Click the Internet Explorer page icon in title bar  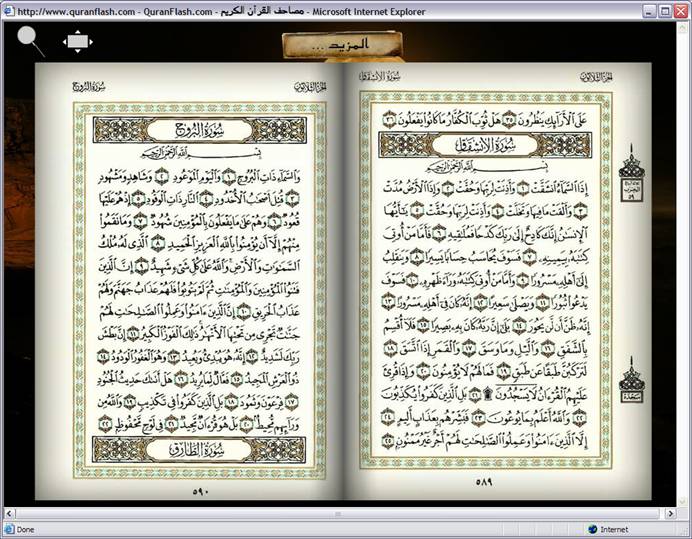9,11
